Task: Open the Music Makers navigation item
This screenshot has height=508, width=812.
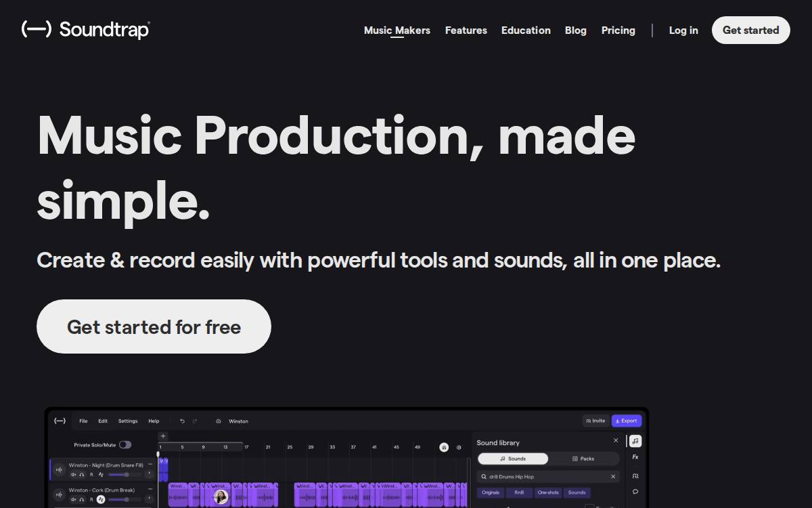Action: (397, 30)
